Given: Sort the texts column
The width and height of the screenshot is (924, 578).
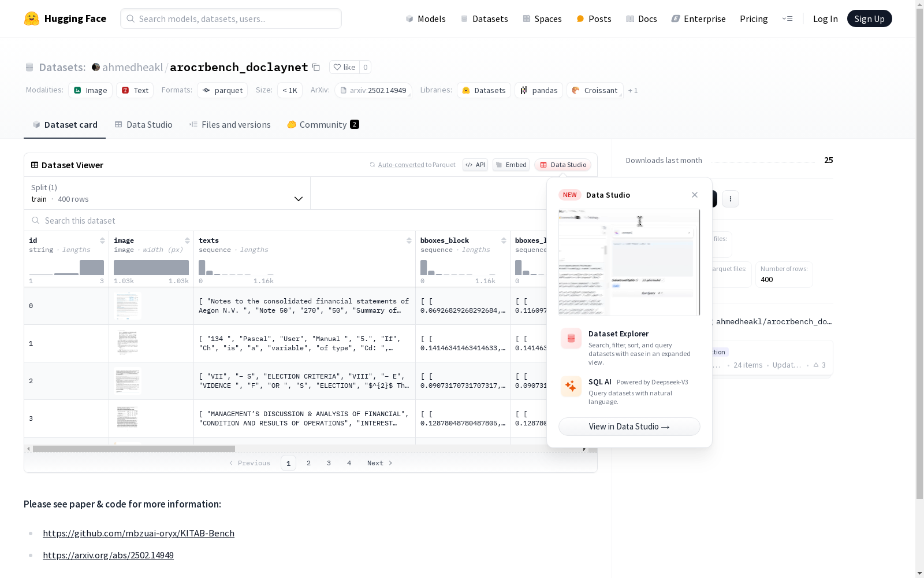Looking at the screenshot, I should pos(409,240).
